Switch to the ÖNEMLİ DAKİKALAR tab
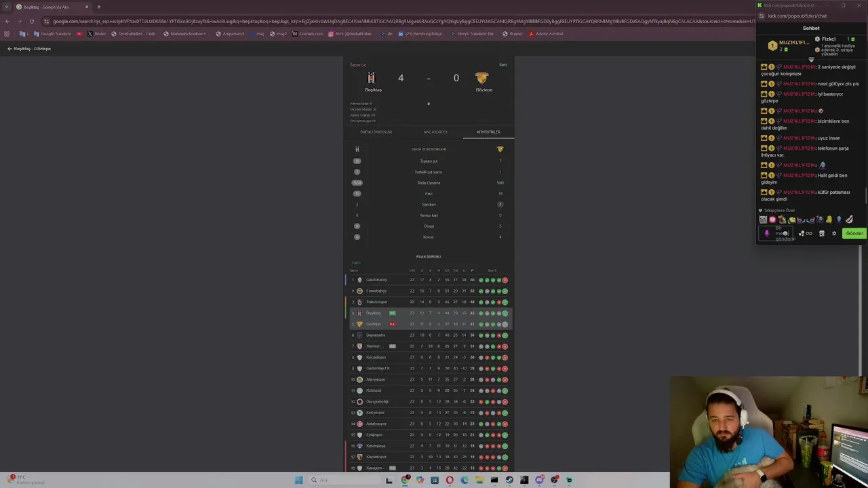 [x=376, y=132]
